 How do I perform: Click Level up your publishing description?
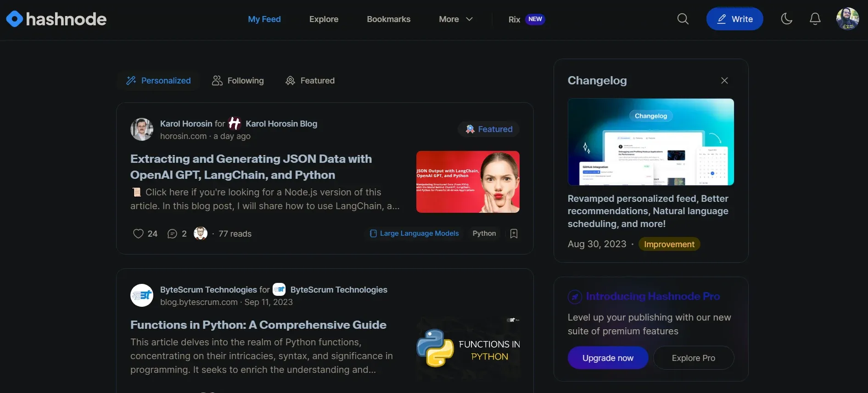point(649,324)
